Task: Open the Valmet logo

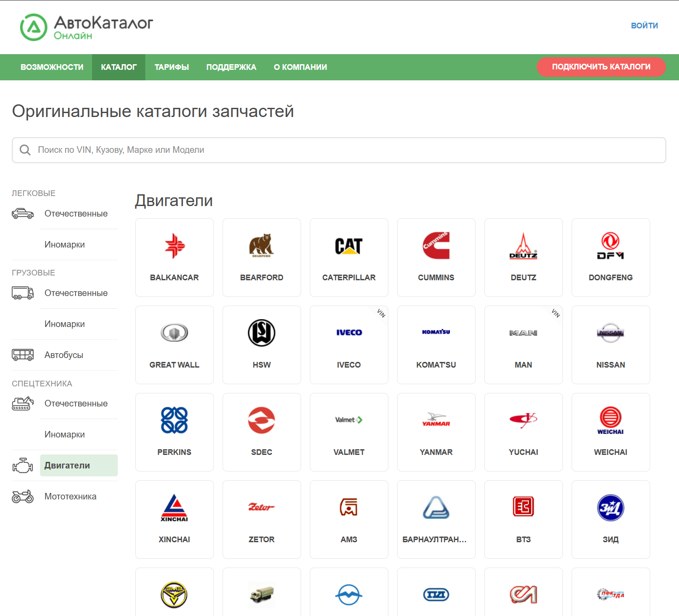Action: coord(349,420)
